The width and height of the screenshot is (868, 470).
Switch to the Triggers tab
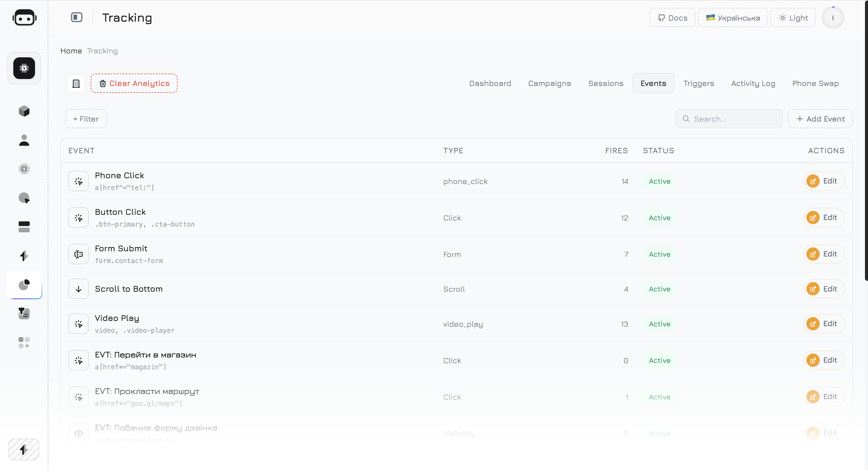click(699, 84)
